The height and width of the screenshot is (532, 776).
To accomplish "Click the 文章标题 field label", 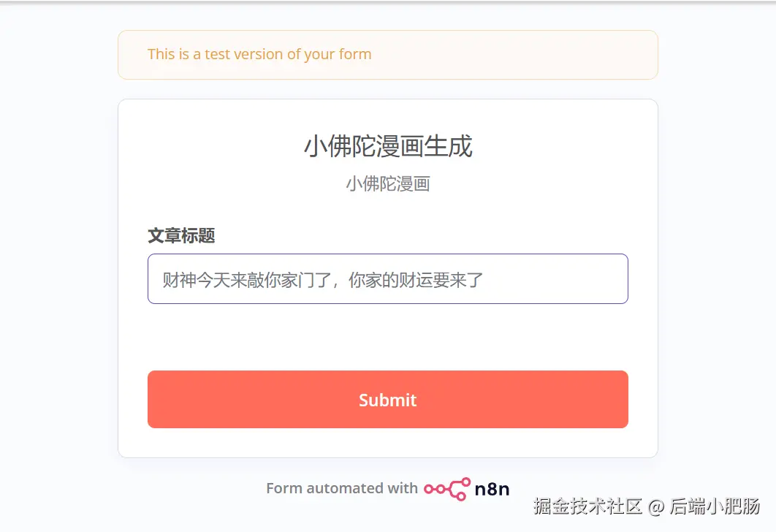I will 181,235.
